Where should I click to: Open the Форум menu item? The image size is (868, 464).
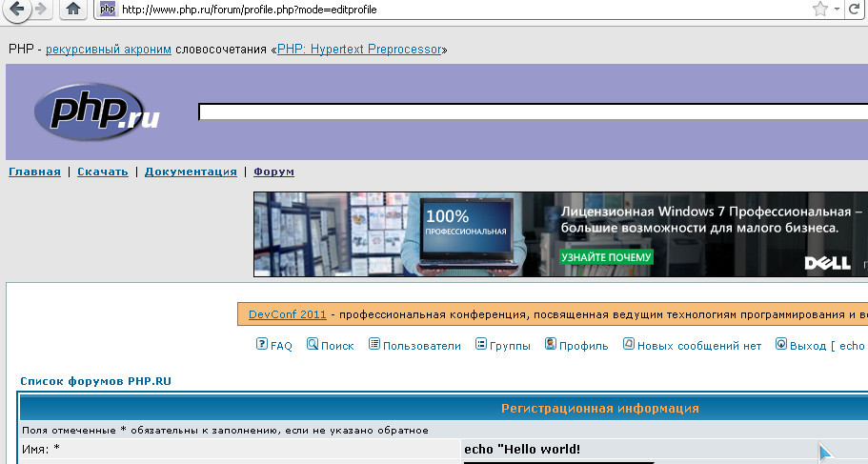click(273, 171)
